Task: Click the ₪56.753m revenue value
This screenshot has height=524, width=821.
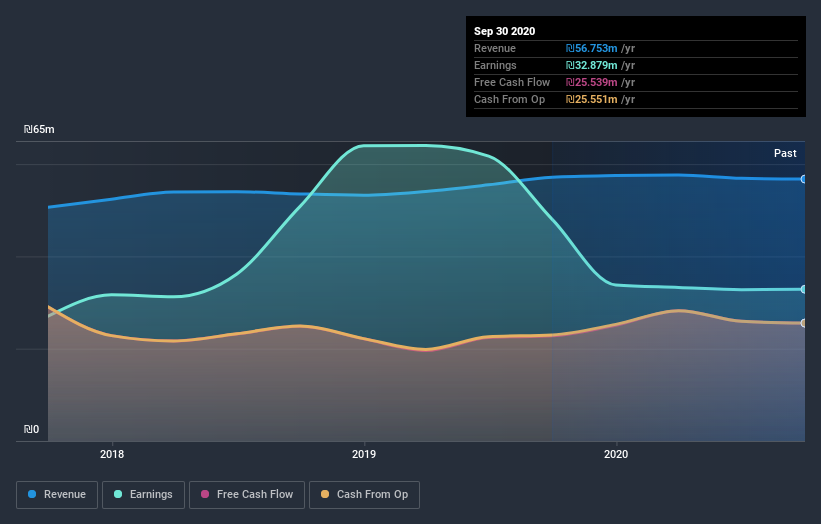Action: pos(591,48)
